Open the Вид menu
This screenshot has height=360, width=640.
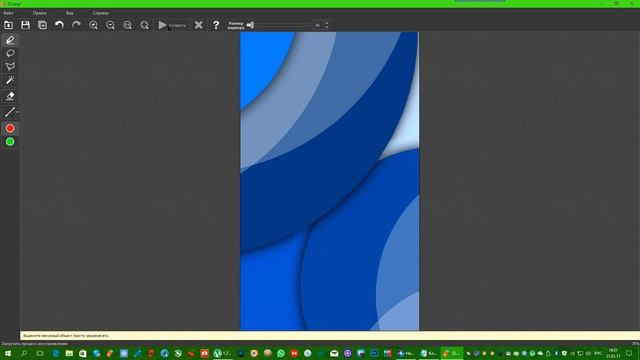[x=69, y=13]
